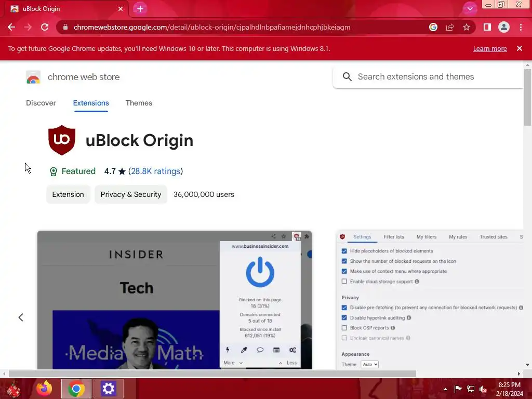Dismiss the Windows update warning bar
Image resolution: width=532 pixels, height=399 pixels.
519,48
